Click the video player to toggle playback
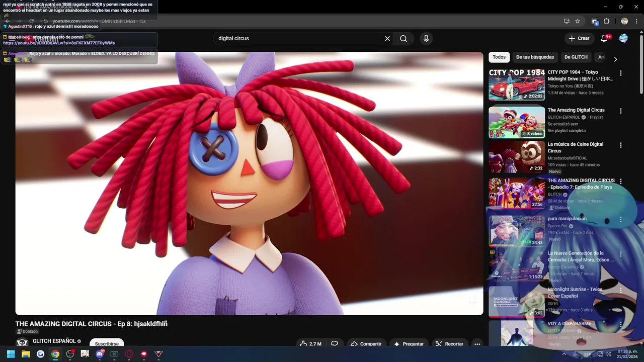 pyautogui.click(x=249, y=184)
